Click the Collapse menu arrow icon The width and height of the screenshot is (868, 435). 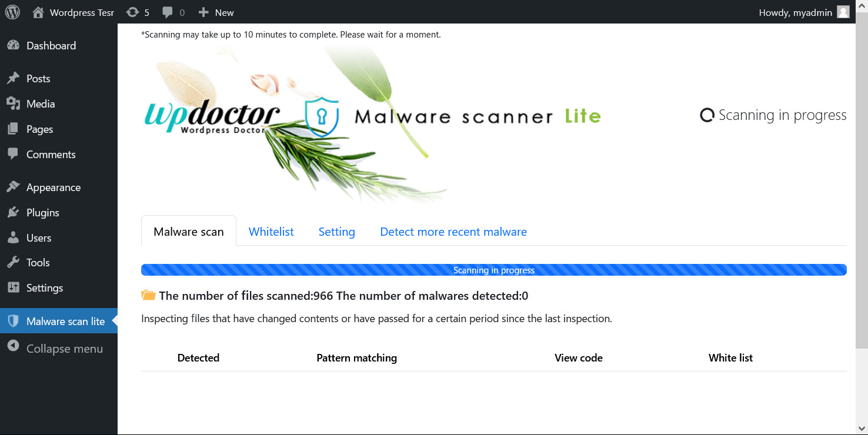pos(13,346)
